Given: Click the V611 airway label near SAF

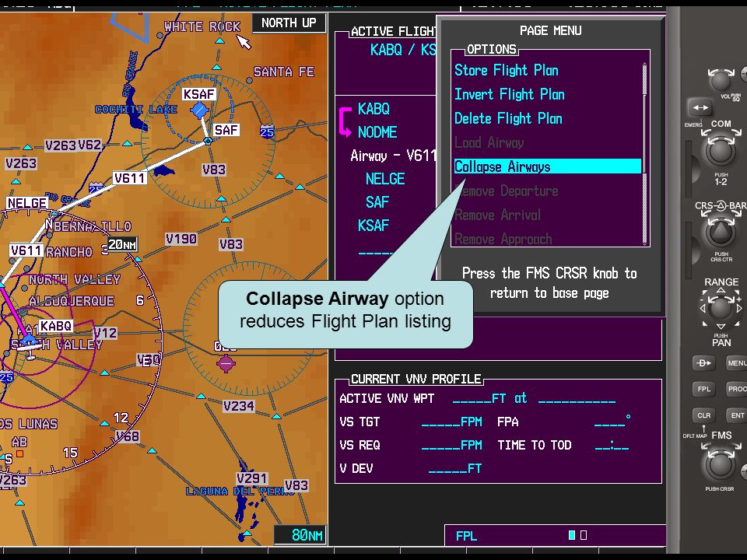Looking at the screenshot, I should 130,178.
